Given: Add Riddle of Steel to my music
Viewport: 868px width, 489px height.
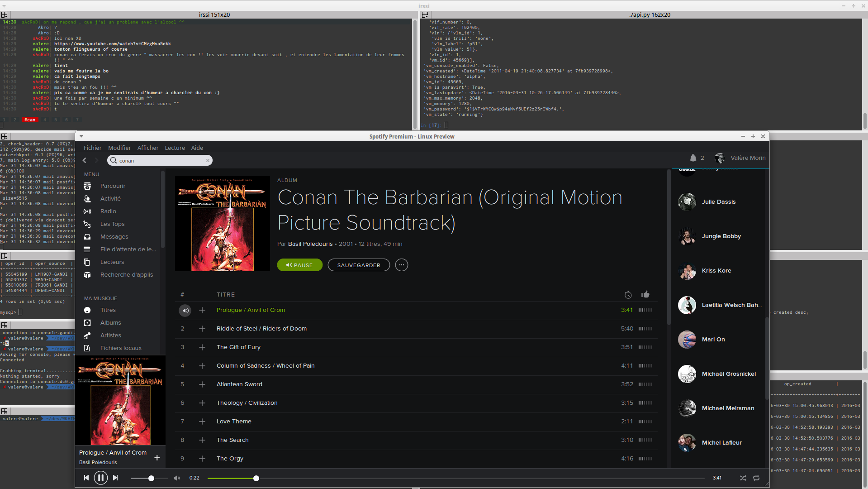Looking at the screenshot, I should [202, 329].
